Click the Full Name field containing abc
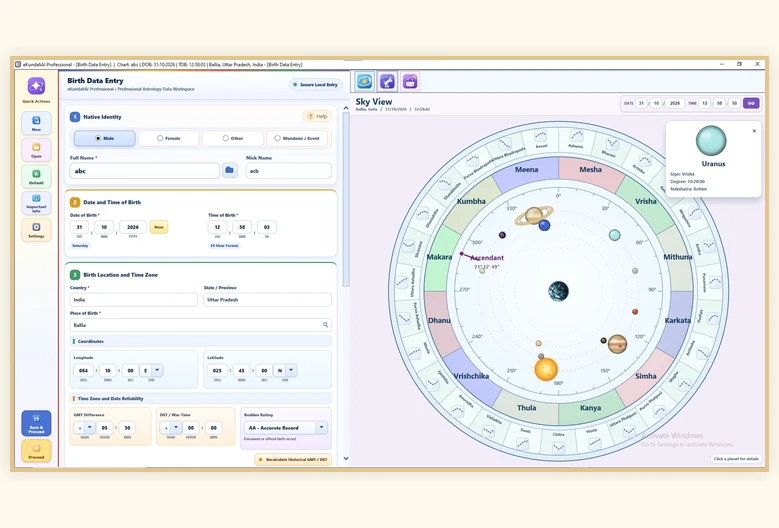Viewport: 779px width, 528px height. click(145, 170)
